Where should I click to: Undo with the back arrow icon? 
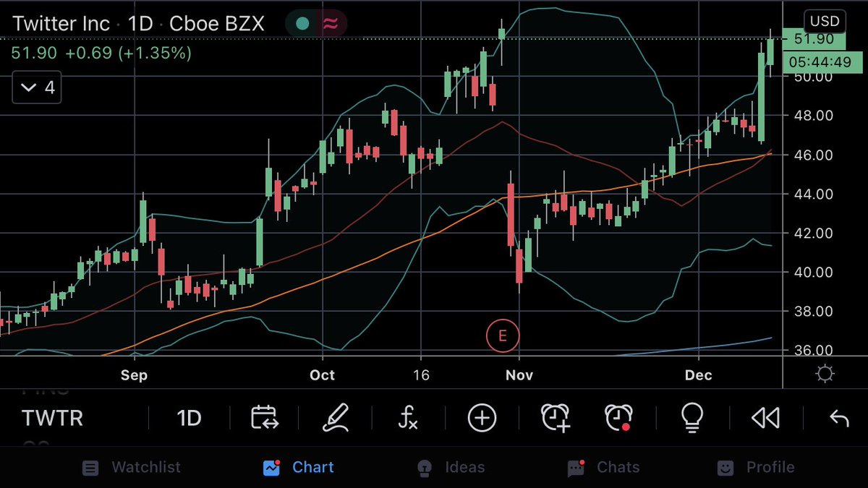point(838,417)
